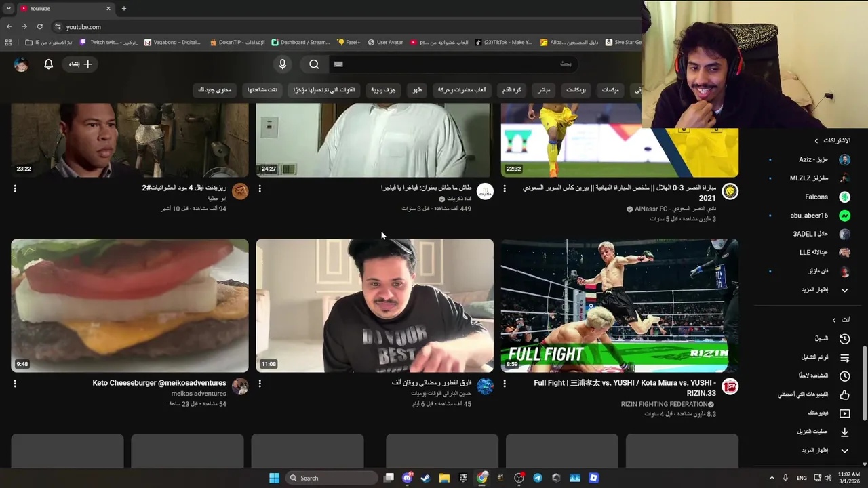Open options menu for طاش ما طاش video

(260, 188)
